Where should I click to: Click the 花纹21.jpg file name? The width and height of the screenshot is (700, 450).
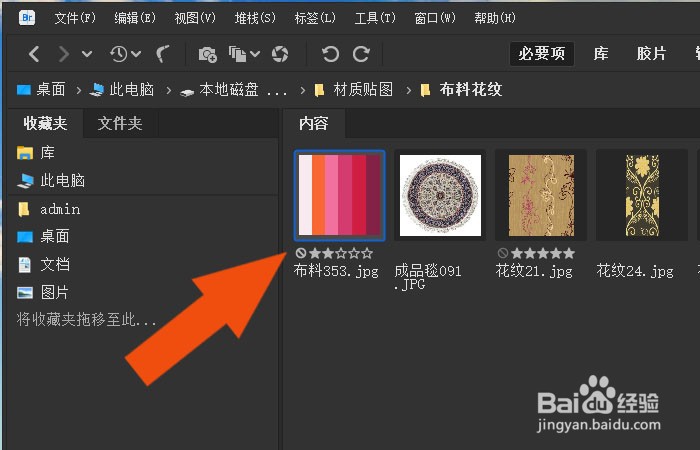tap(534, 271)
